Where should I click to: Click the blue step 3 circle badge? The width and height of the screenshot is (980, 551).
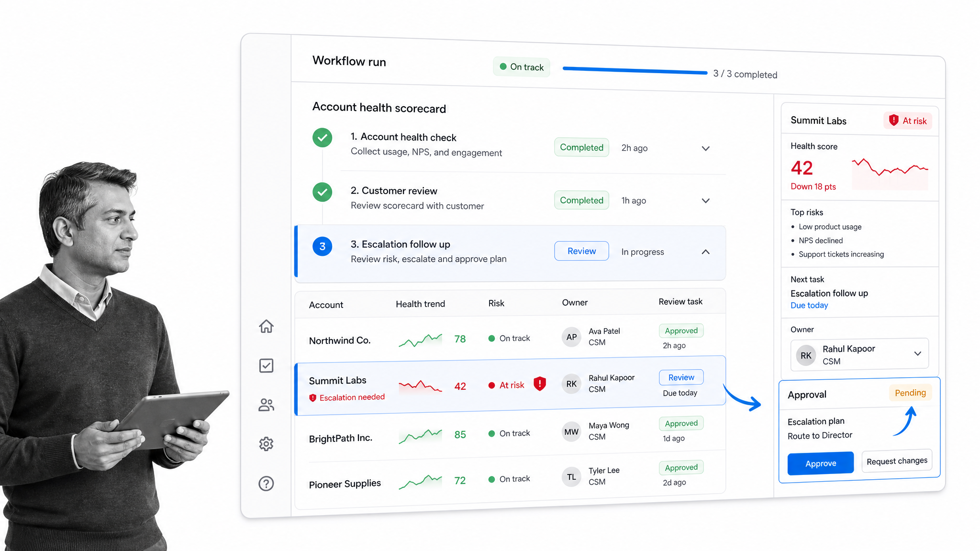point(323,246)
